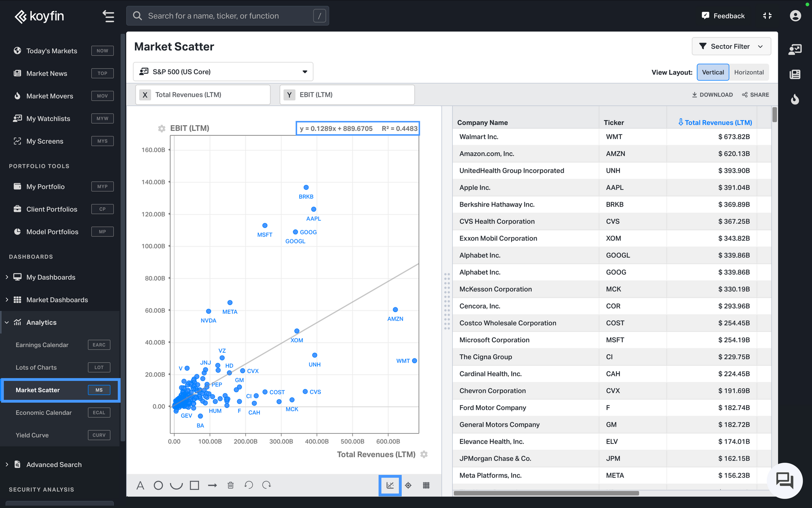Open movers flame icon in right rail

click(x=795, y=99)
